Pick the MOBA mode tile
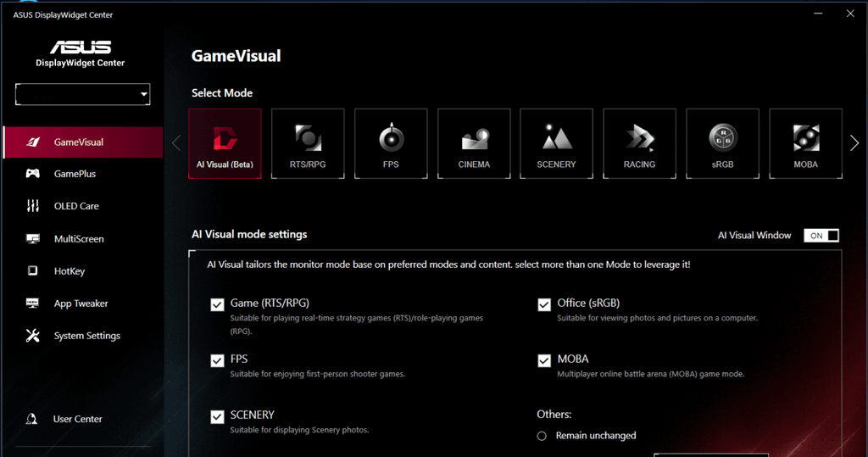868x457 pixels. (805, 143)
